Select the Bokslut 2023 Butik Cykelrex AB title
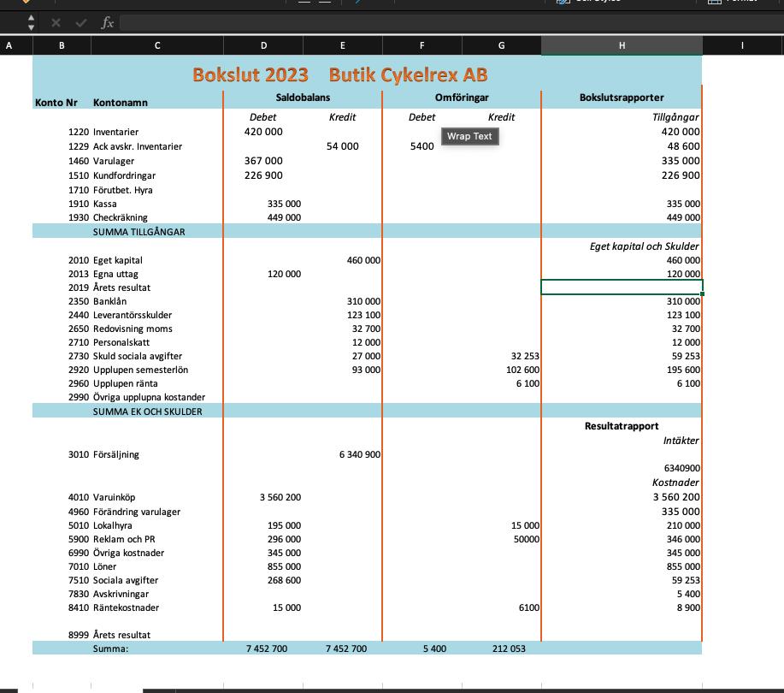 (x=340, y=74)
